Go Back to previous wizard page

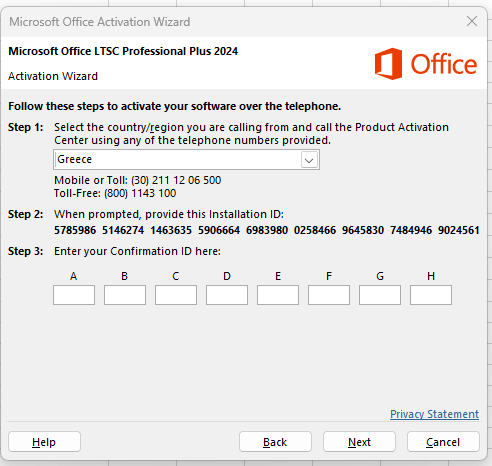pos(275,442)
